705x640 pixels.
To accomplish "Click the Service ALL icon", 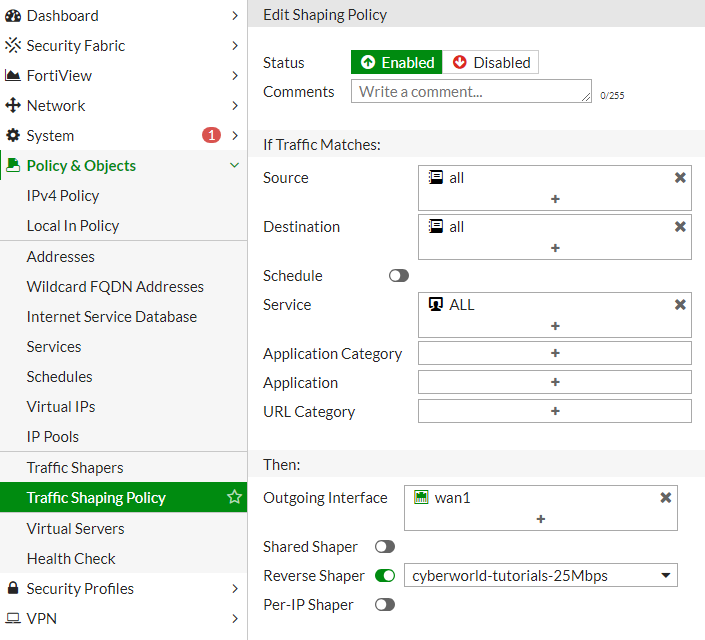I will pyautogui.click(x=435, y=304).
